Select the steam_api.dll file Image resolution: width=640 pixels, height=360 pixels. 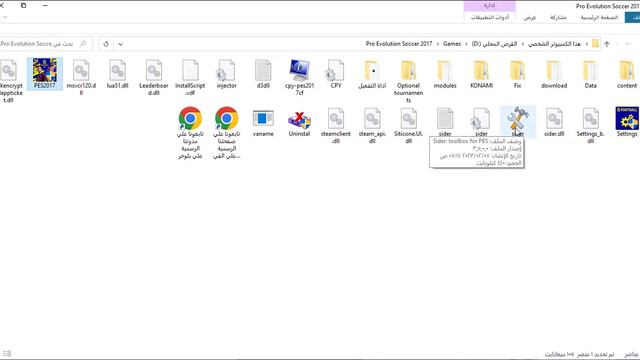372,125
